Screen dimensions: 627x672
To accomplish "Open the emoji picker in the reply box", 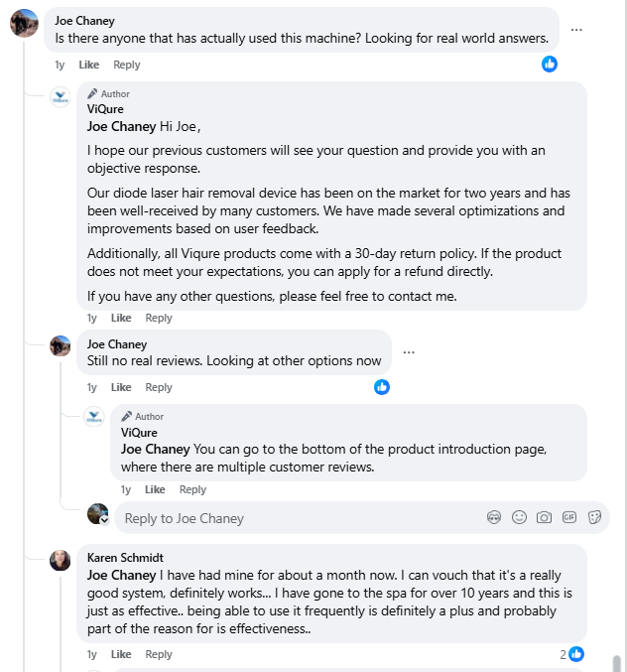I will point(519,517).
